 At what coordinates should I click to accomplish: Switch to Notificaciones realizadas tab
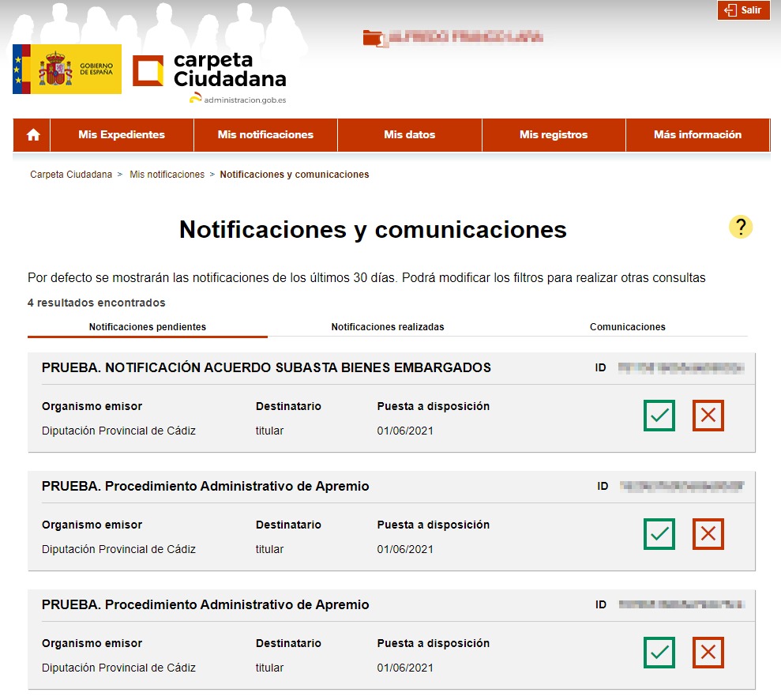click(387, 327)
